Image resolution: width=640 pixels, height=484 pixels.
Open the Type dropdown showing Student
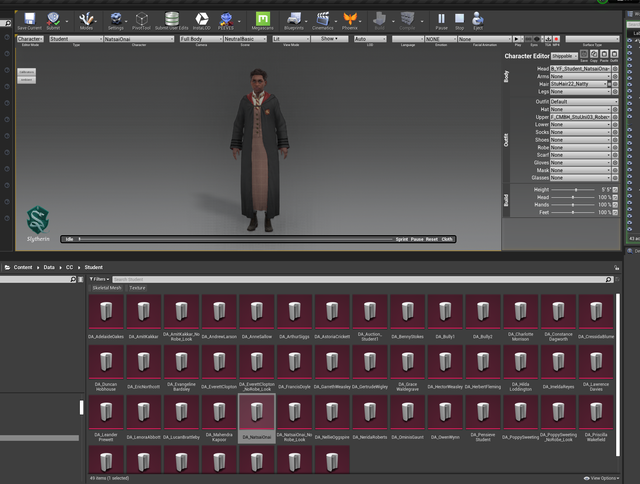pos(76,39)
